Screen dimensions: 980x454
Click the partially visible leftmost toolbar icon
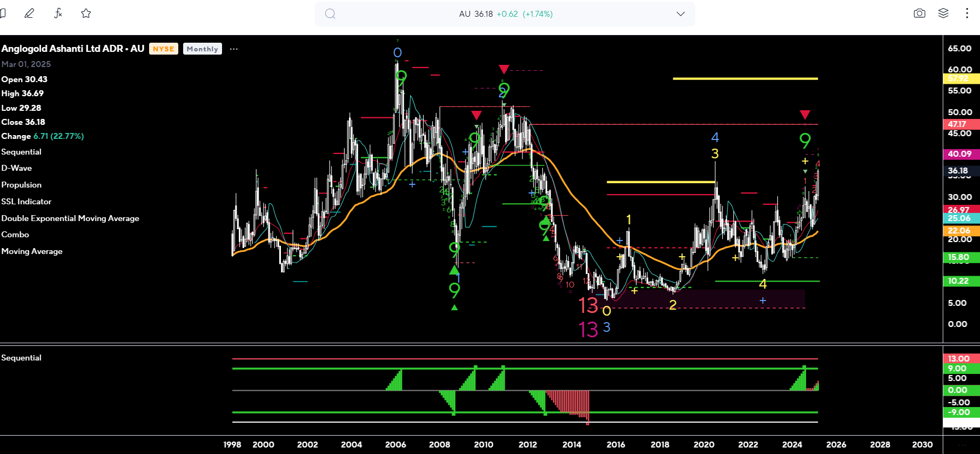[3, 14]
